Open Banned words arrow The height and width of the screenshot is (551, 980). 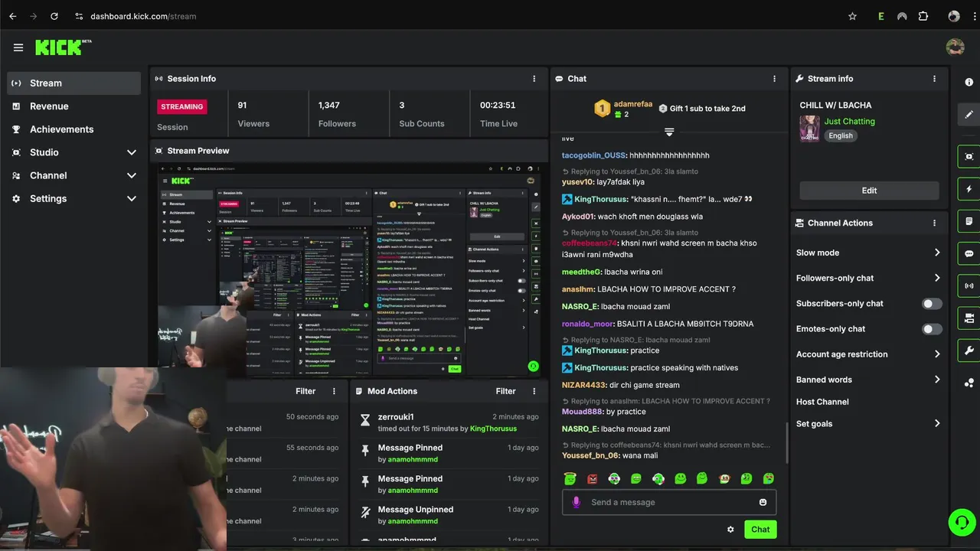click(x=937, y=380)
